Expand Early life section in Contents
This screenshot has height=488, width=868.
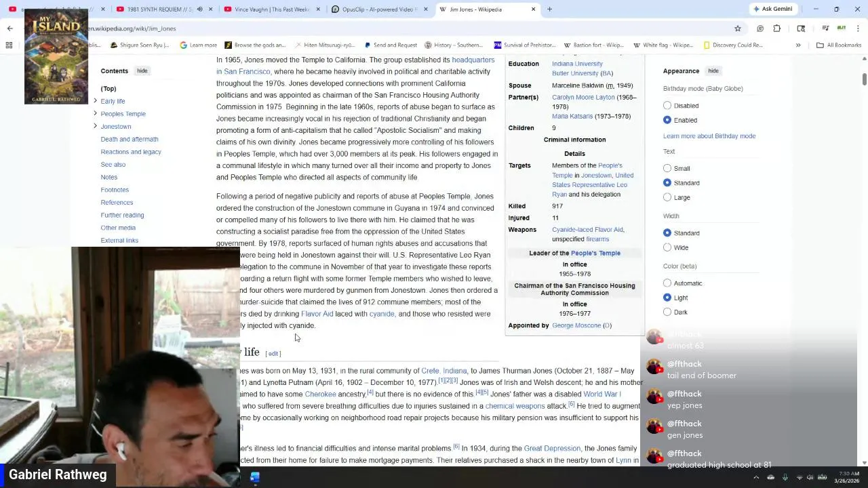[x=95, y=101]
